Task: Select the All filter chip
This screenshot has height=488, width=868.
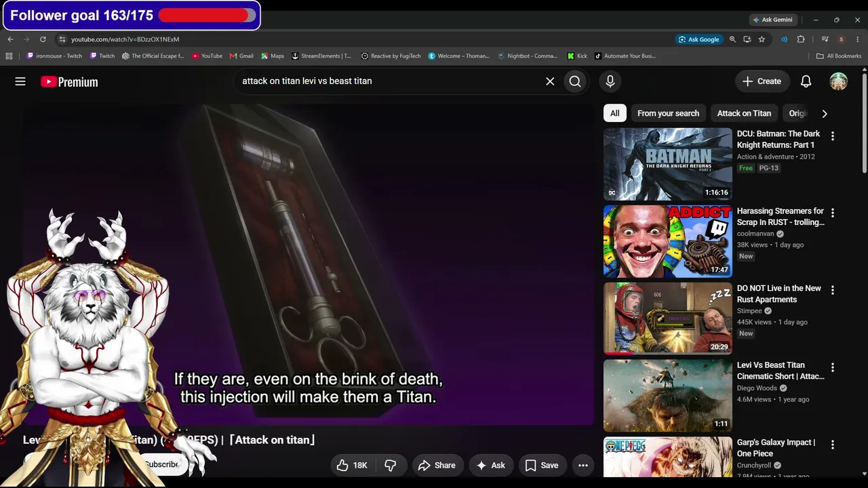Action: click(x=615, y=113)
